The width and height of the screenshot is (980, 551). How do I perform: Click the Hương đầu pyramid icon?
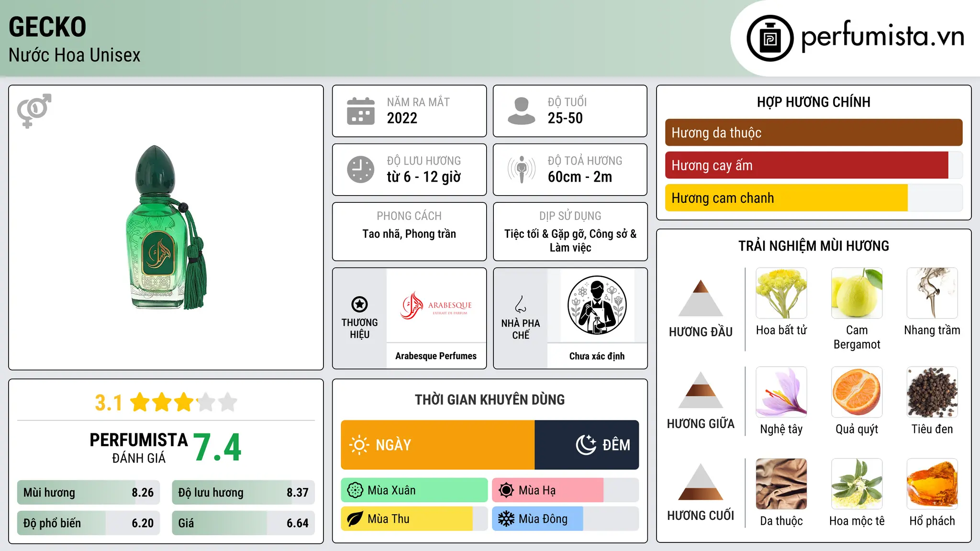click(x=701, y=298)
